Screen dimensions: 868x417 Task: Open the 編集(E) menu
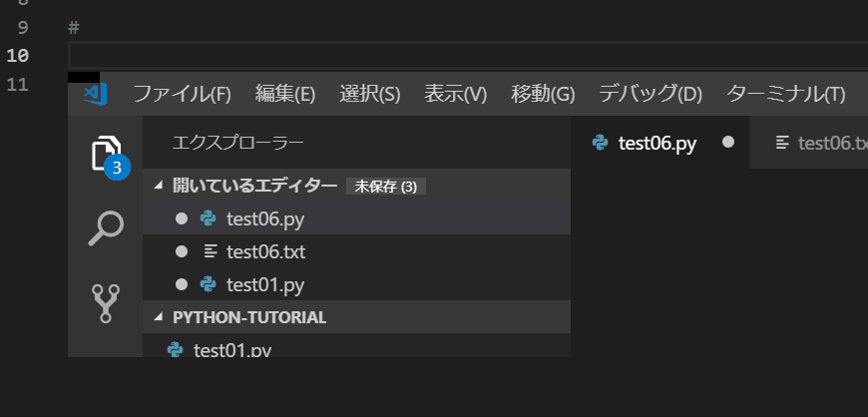point(285,94)
